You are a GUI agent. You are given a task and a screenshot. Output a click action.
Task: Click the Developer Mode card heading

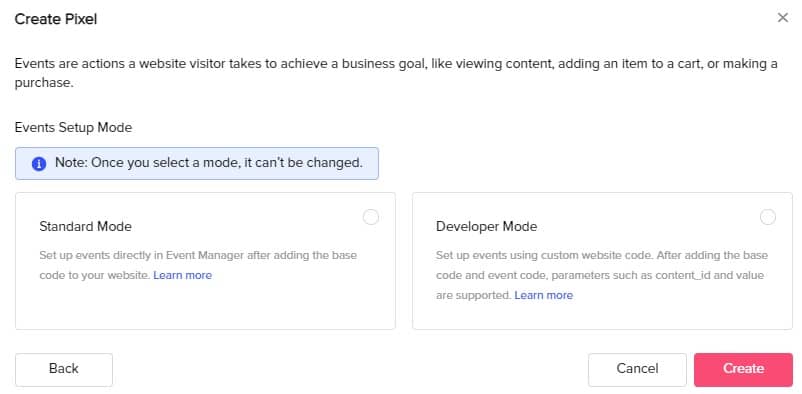[x=486, y=226]
